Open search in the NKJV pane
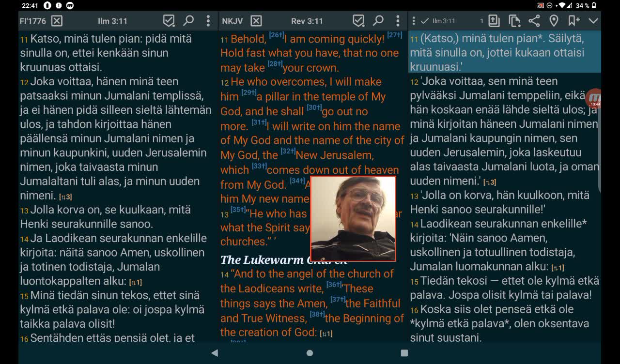This screenshot has width=620, height=364. click(x=378, y=20)
